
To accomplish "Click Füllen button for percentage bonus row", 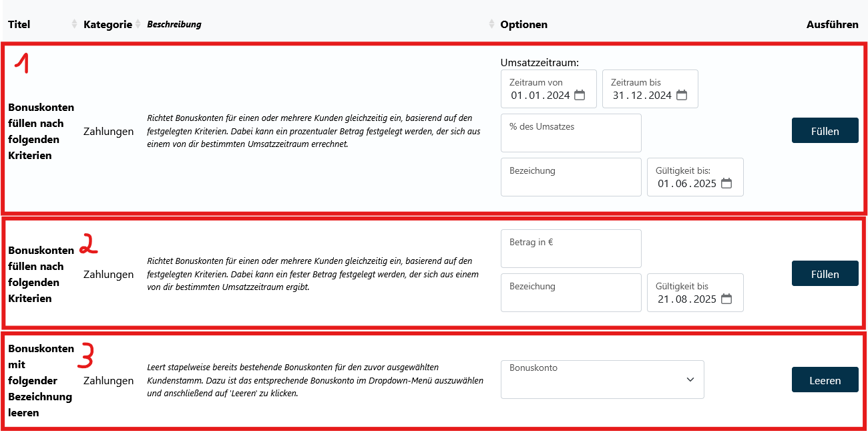I will pos(825,131).
